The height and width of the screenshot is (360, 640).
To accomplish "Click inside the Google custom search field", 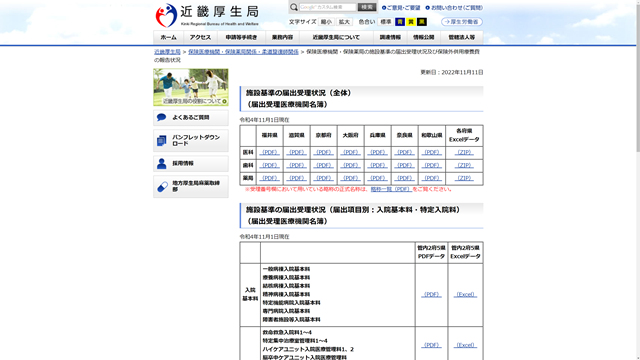I will pos(328,7).
